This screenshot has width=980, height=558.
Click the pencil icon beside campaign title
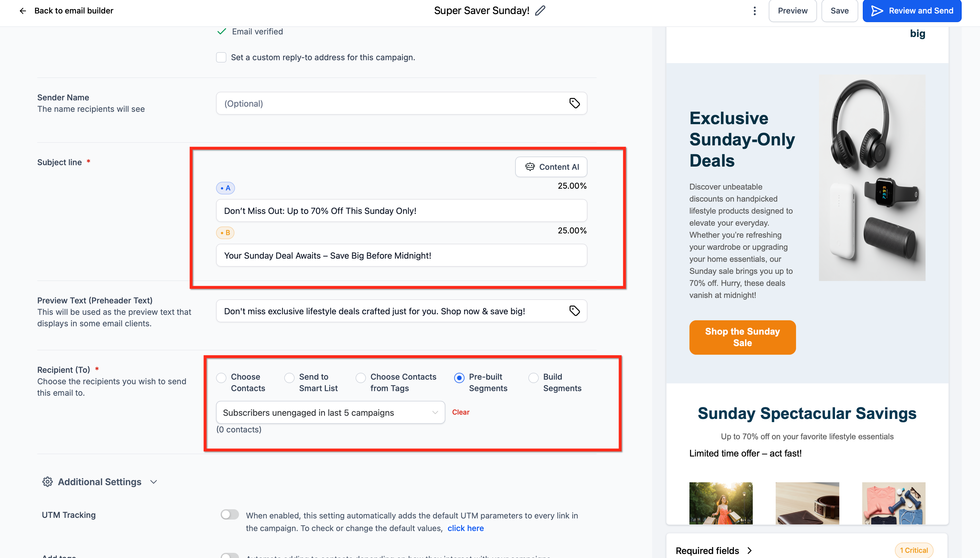click(x=540, y=11)
